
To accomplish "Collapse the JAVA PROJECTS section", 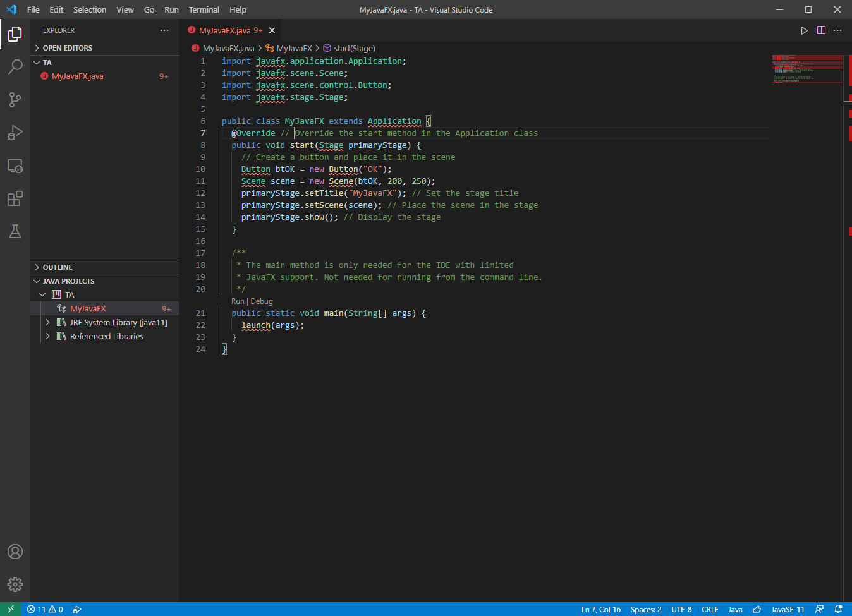I will click(105, 281).
